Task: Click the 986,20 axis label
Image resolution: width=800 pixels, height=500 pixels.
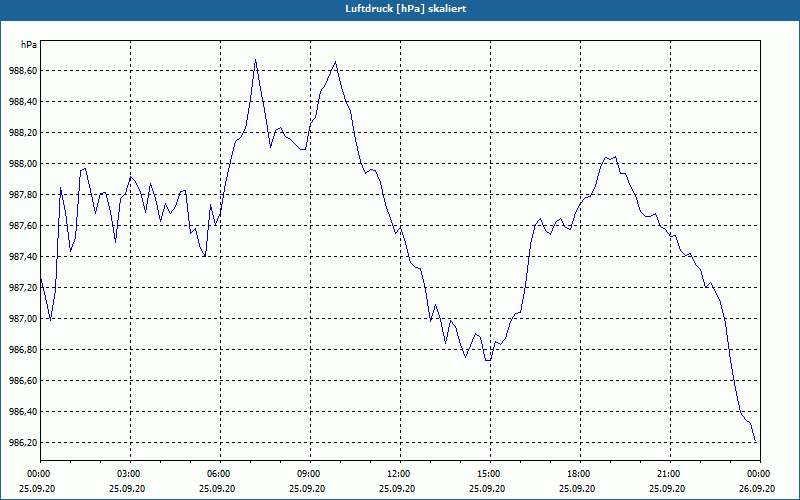Action: point(23,443)
